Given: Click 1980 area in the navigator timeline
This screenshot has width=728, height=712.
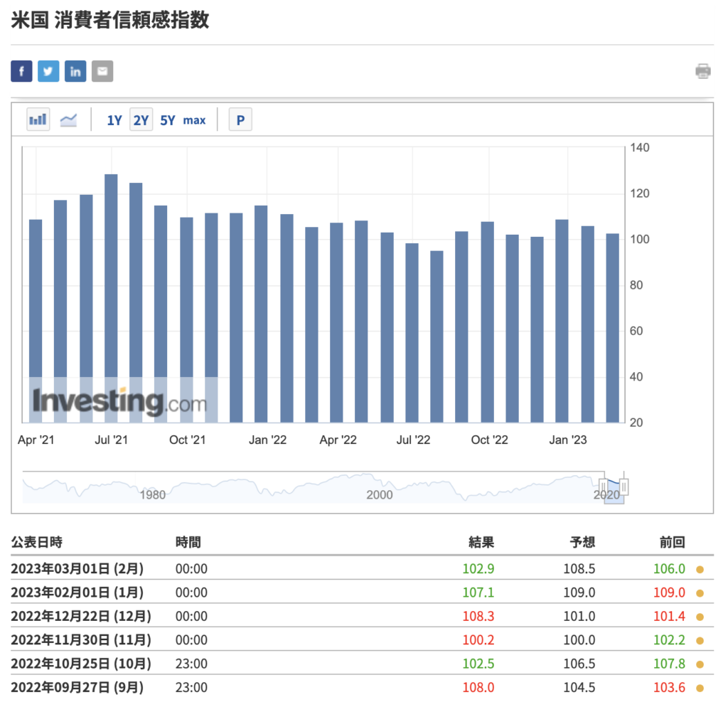Looking at the screenshot, I should point(153,494).
